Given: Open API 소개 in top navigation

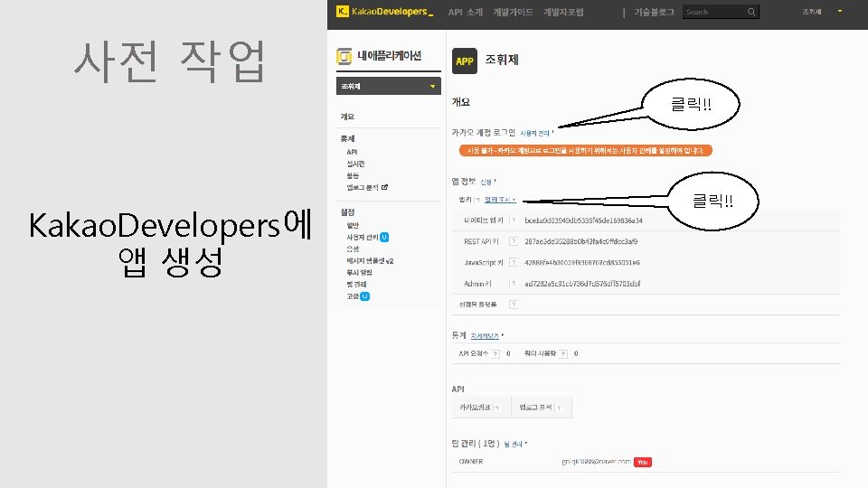Looking at the screenshot, I should tap(466, 12).
